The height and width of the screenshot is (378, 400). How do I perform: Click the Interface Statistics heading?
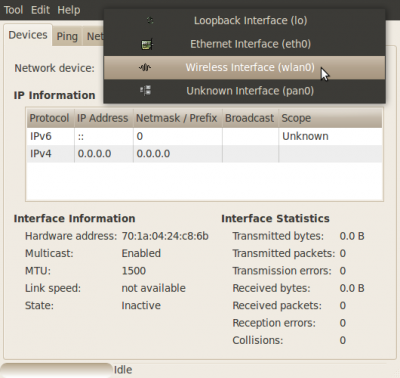[x=275, y=219]
